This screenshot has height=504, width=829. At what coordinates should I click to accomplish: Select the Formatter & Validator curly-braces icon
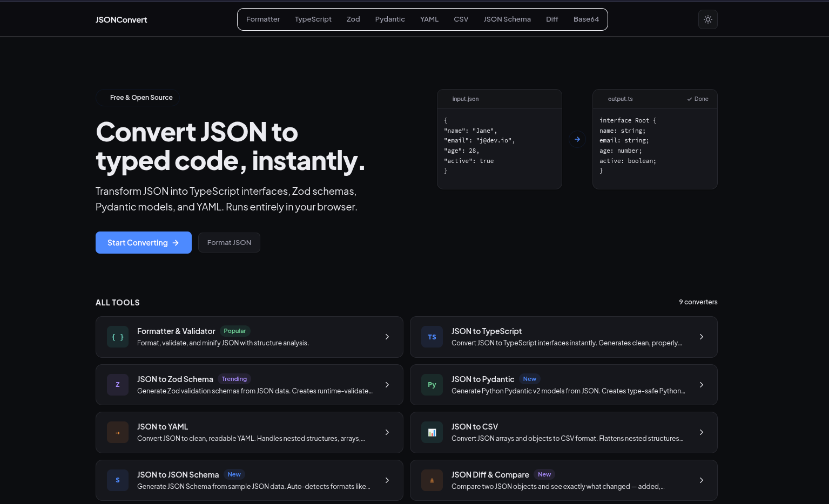118,337
